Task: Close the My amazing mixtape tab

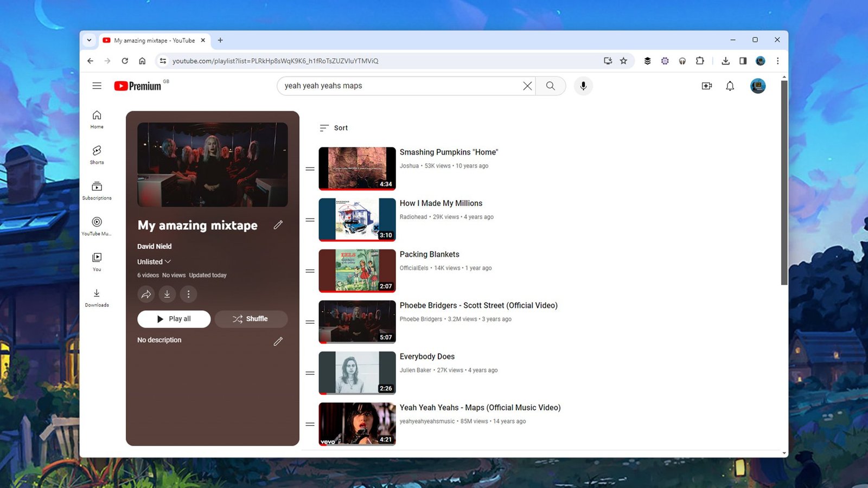Action: click(x=203, y=40)
